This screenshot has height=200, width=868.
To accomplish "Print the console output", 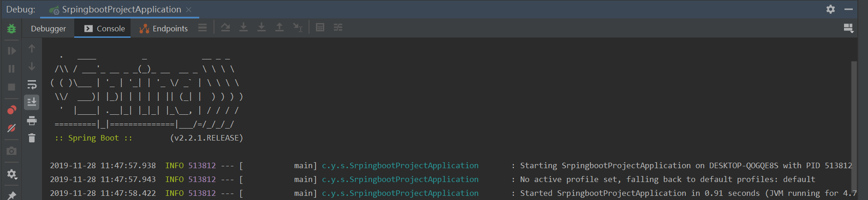I will [32, 121].
